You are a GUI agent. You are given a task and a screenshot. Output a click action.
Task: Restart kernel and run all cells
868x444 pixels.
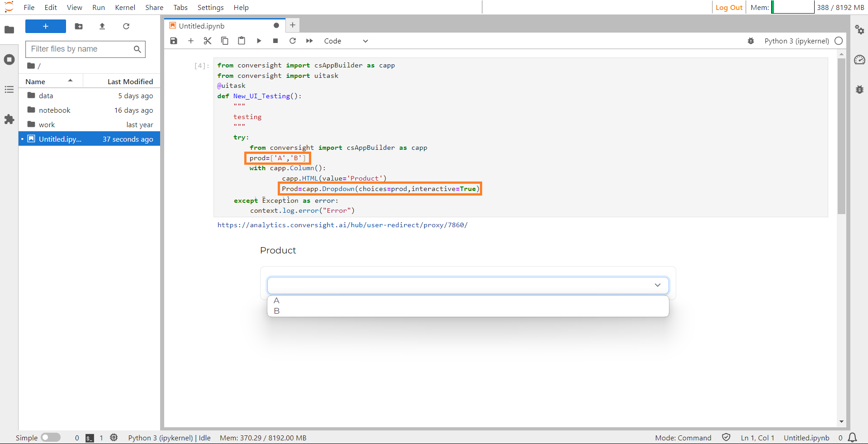(x=309, y=41)
